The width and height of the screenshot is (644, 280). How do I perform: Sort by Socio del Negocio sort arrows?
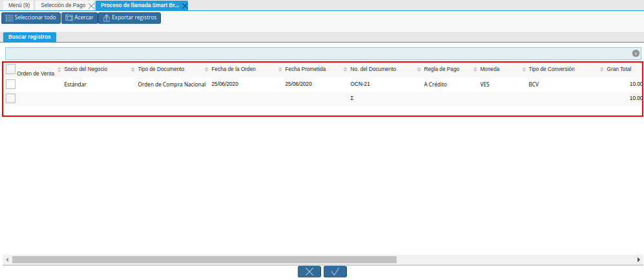[x=132, y=69]
